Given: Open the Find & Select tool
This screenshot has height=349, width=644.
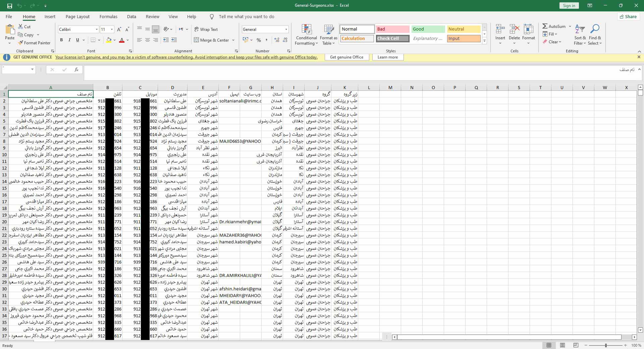Looking at the screenshot, I should 595,35.
